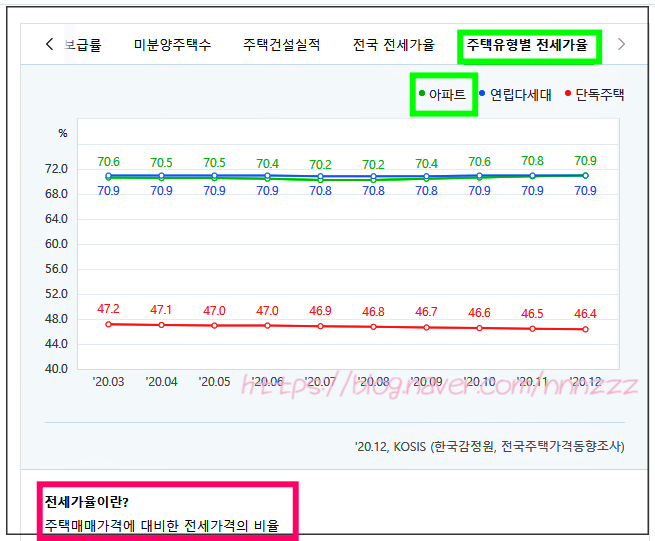Switch to 전국 전세가율 tab
655x541 pixels.
point(394,44)
